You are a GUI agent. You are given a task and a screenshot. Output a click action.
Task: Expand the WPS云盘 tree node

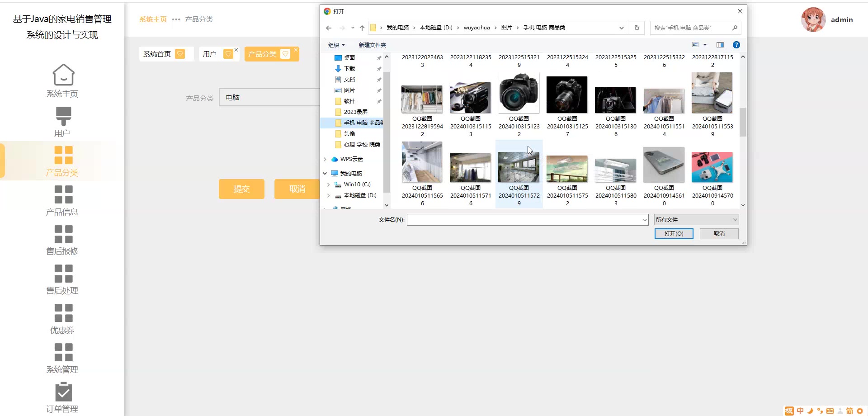coord(325,159)
